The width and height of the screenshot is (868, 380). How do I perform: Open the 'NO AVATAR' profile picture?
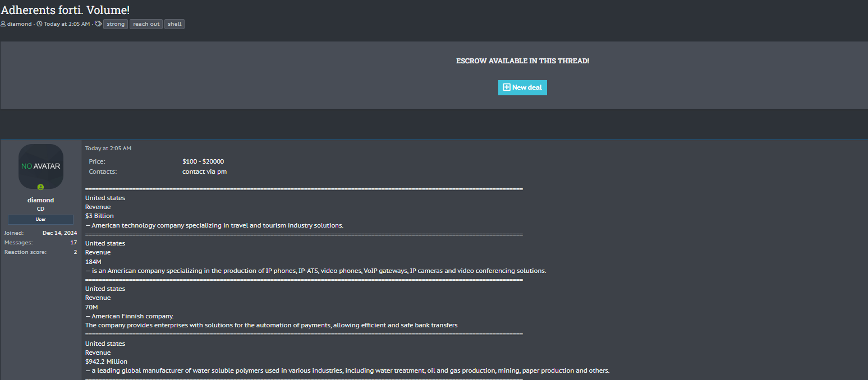(40, 166)
